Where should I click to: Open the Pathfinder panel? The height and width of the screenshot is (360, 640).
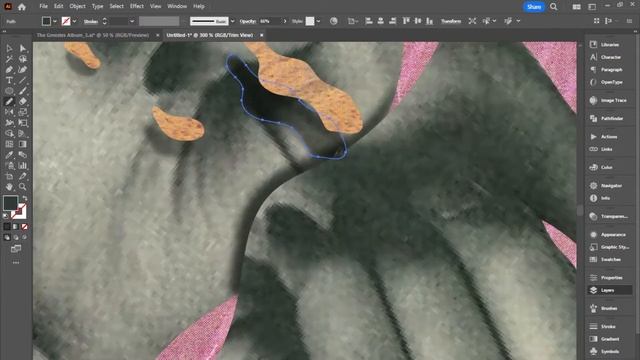[610, 118]
